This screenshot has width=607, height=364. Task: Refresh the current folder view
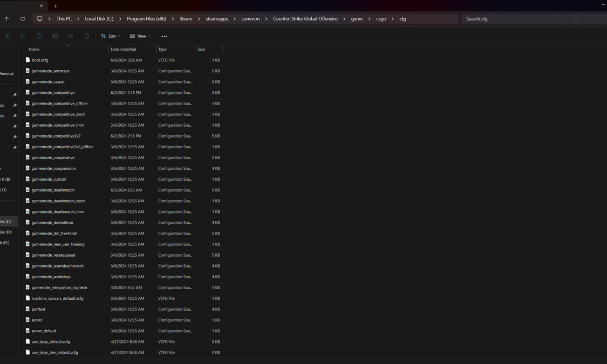pyautogui.click(x=23, y=19)
